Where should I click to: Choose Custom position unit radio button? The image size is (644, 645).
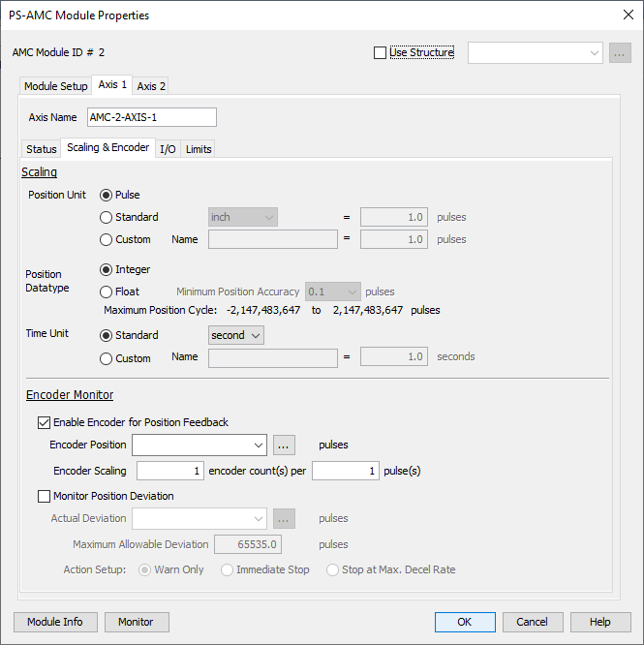click(107, 239)
